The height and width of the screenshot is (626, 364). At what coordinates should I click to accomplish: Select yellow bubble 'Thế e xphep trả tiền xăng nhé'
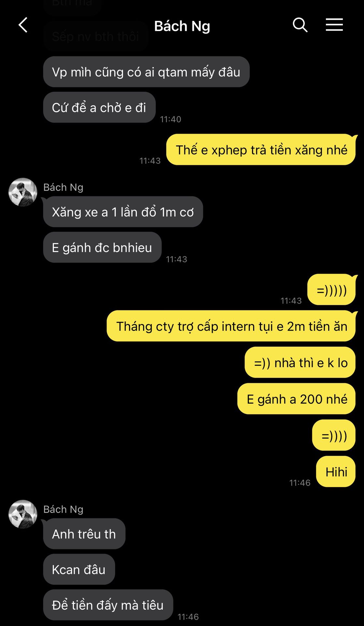coord(261,150)
